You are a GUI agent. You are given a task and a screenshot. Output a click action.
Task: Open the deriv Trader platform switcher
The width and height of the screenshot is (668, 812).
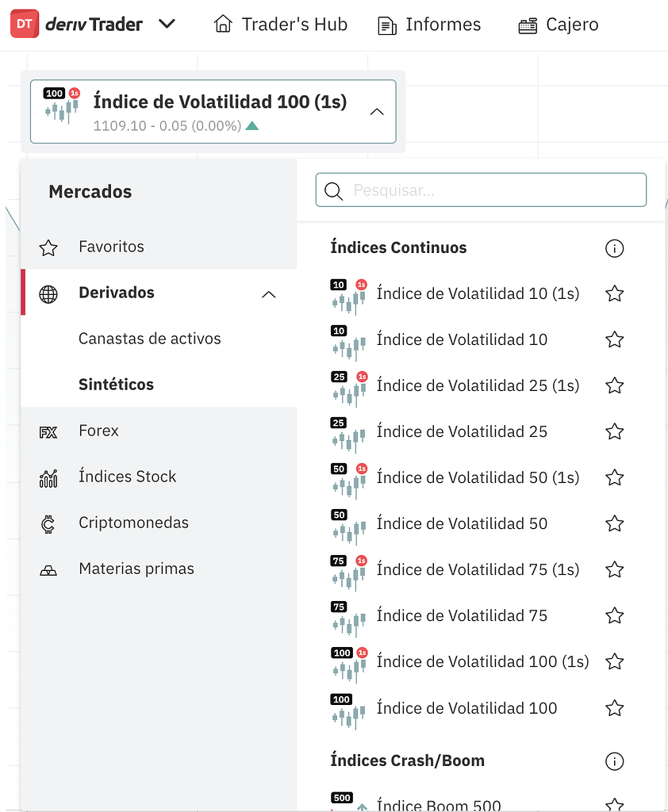tap(167, 24)
